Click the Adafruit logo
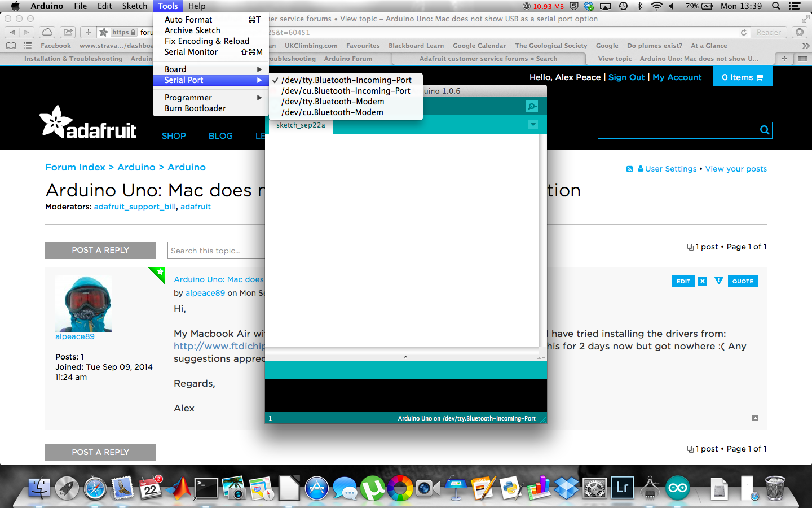 (x=88, y=122)
